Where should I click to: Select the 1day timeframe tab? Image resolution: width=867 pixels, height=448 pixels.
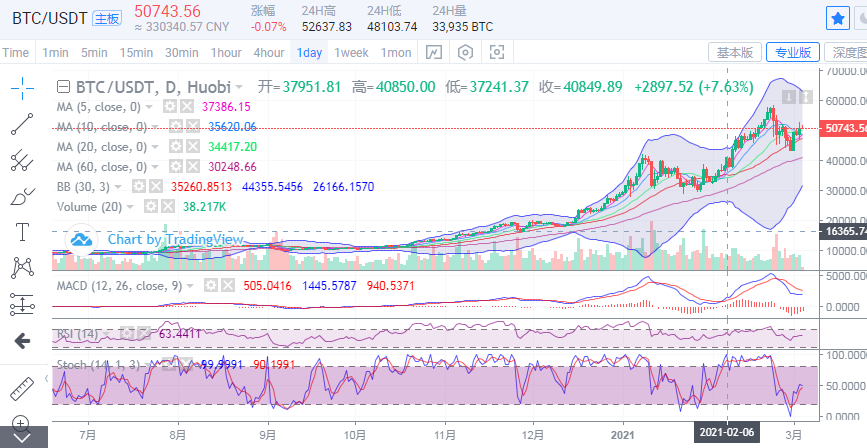pyautogui.click(x=309, y=53)
